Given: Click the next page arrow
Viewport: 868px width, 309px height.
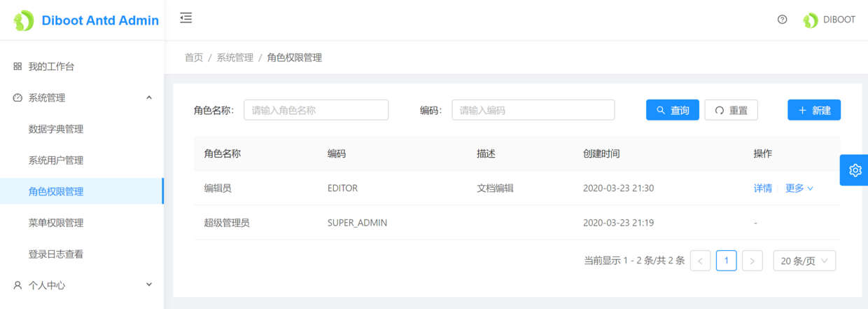Looking at the screenshot, I should (752, 261).
